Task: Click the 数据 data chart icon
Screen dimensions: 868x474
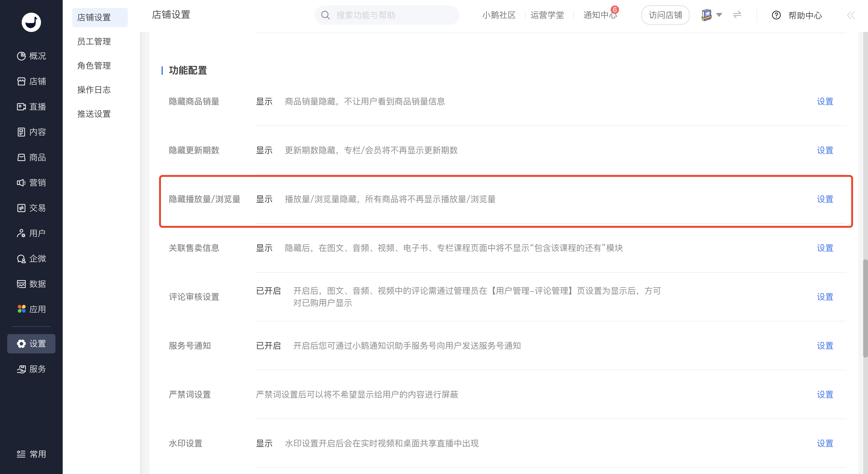Action: click(x=21, y=284)
